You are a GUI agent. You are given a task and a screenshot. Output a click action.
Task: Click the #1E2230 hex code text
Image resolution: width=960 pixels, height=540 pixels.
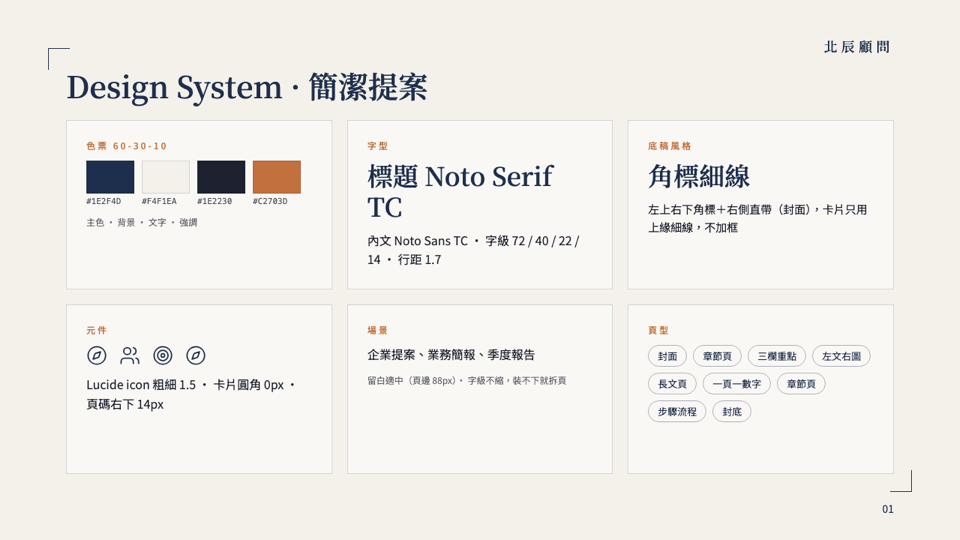pos(214,201)
